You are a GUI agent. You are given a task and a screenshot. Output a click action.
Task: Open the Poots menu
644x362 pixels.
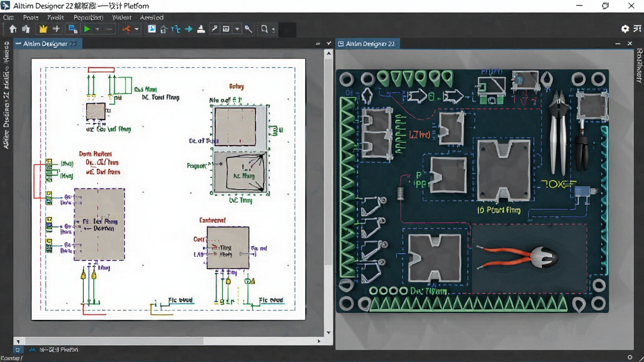coord(30,17)
